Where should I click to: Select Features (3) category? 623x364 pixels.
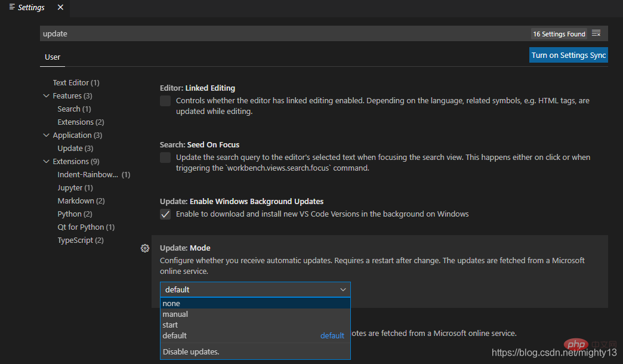tap(72, 95)
